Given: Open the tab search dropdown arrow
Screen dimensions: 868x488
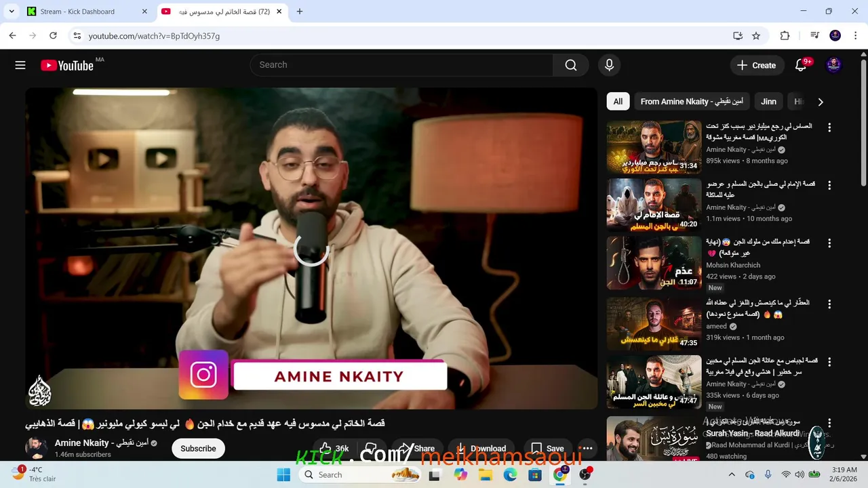Looking at the screenshot, I should coord(12,12).
